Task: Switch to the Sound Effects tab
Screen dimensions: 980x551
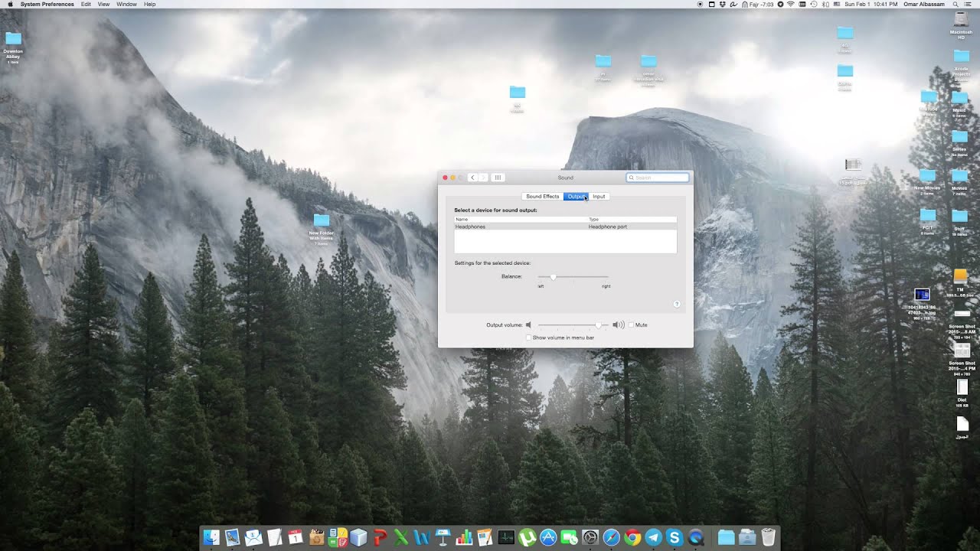Action: click(542, 197)
